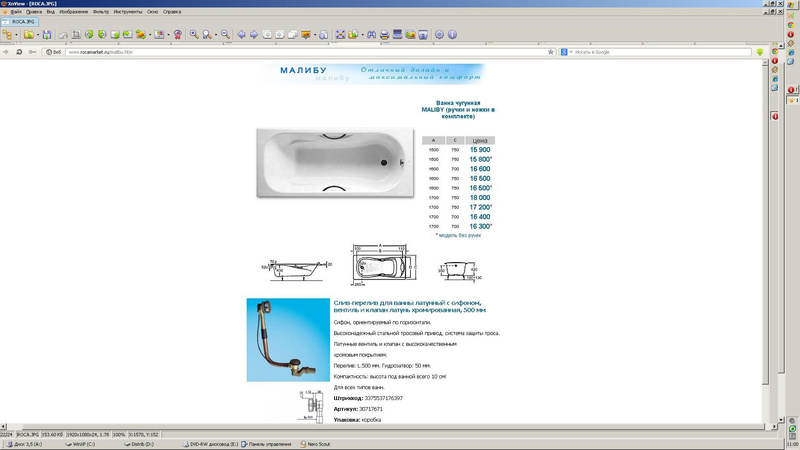Click the first green rotate icon after Crop
800x450 pixels.
tap(89, 35)
